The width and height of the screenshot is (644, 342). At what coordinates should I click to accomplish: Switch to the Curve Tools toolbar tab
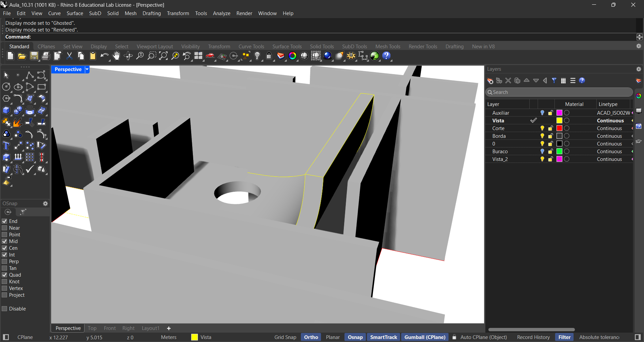[251, 47]
